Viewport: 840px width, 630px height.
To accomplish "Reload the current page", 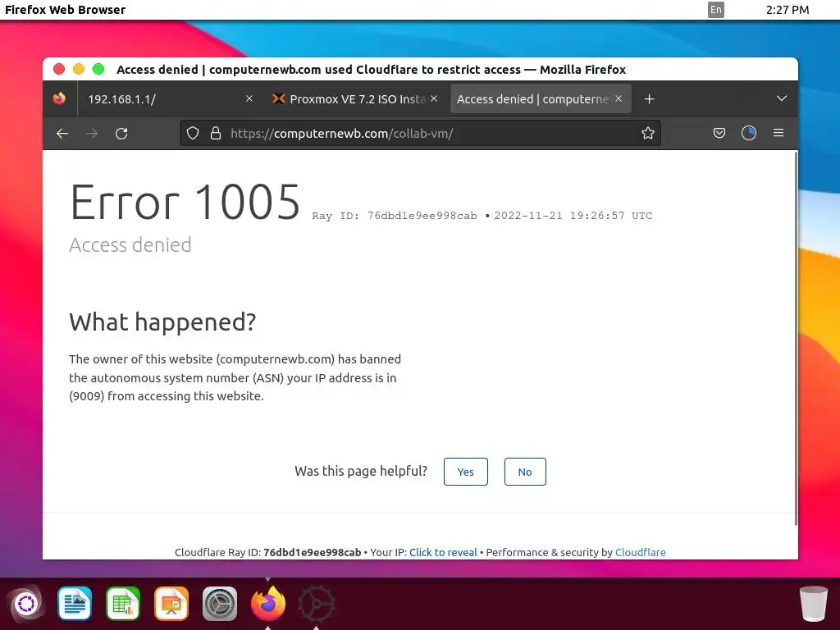I will [x=121, y=134].
